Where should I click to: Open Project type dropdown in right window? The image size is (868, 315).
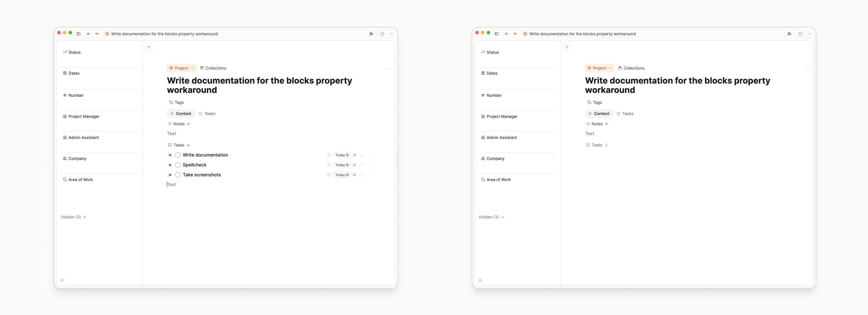coord(610,68)
